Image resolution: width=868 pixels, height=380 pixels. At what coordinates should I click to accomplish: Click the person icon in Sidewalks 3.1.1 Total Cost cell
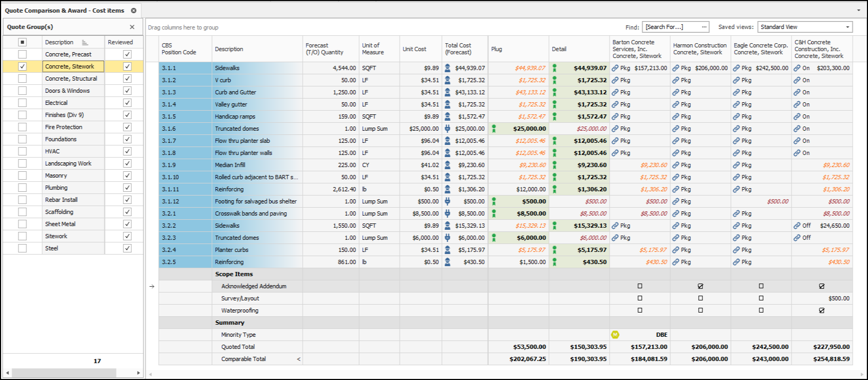tap(448, 68)
